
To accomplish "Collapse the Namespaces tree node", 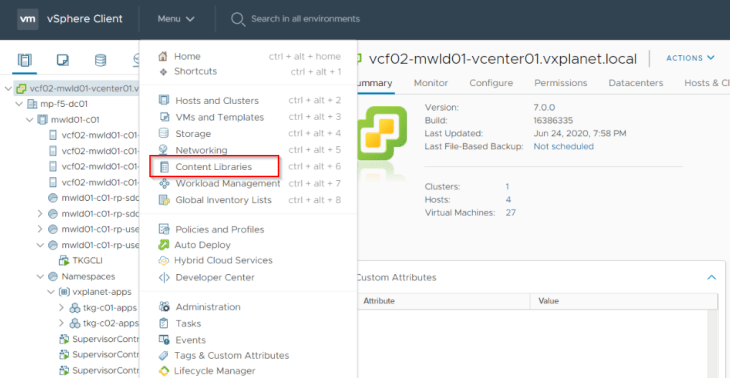I will point(41,277).
